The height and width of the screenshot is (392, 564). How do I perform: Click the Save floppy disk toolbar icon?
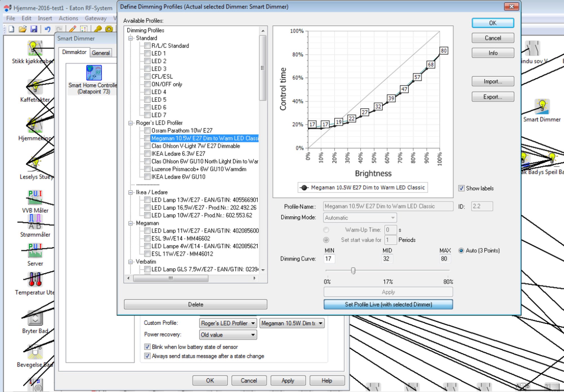(34, 29)
